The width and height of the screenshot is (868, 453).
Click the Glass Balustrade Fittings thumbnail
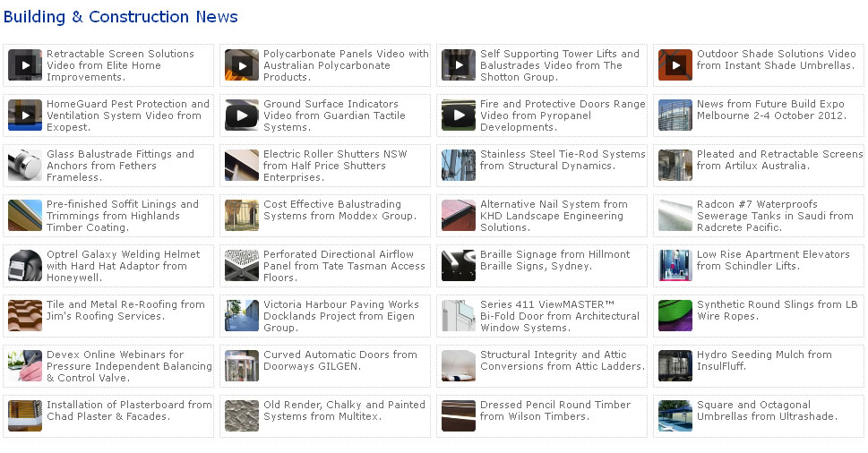click(x=25, y=166)
